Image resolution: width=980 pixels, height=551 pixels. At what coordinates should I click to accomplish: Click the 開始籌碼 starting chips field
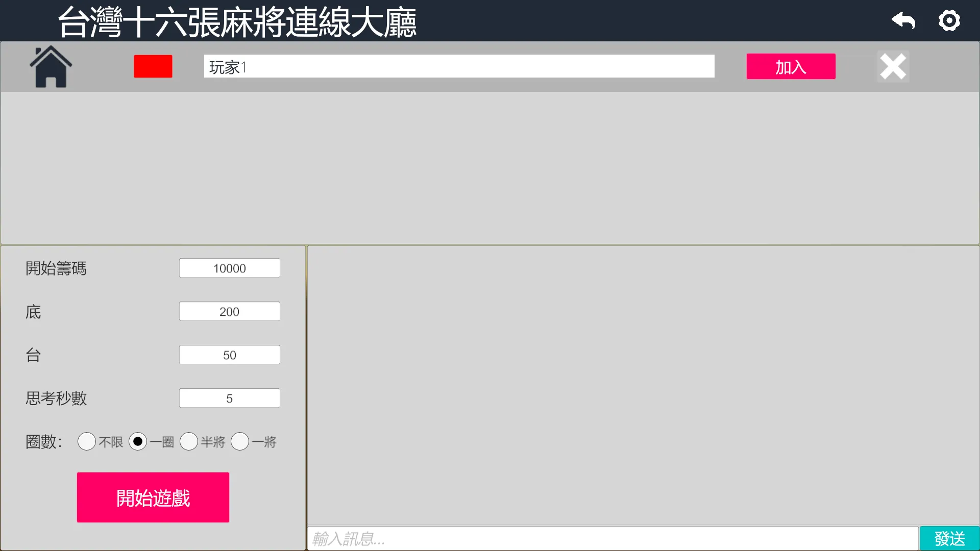tap(230, 268)
